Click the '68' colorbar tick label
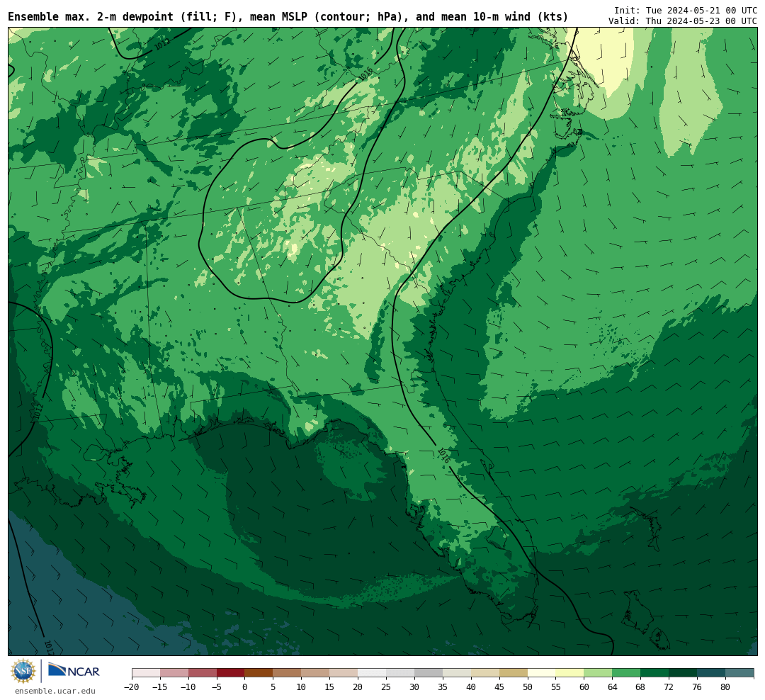The height and width of the screenshot is (700, 765). pyautogui.click(x=641, y=687)
